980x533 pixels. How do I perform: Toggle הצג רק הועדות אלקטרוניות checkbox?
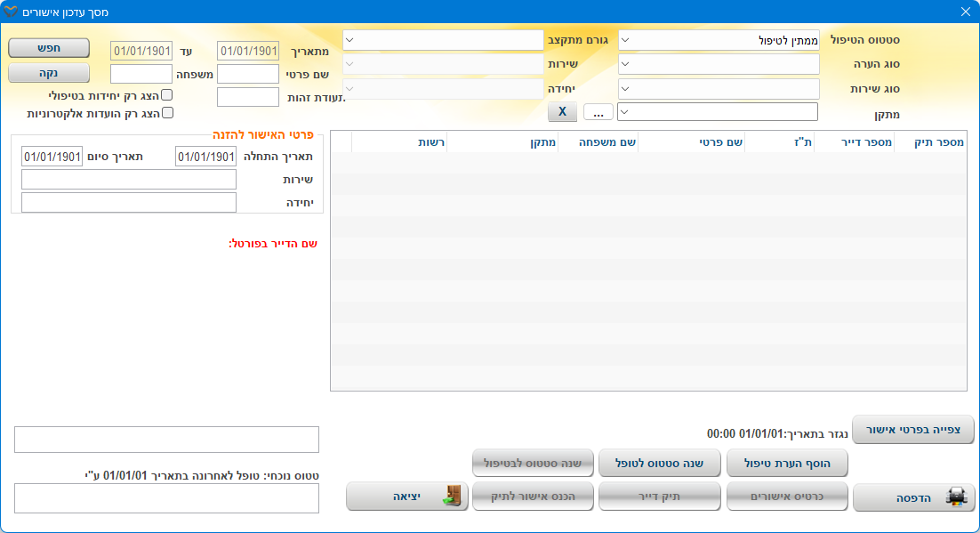click(166, 113)
